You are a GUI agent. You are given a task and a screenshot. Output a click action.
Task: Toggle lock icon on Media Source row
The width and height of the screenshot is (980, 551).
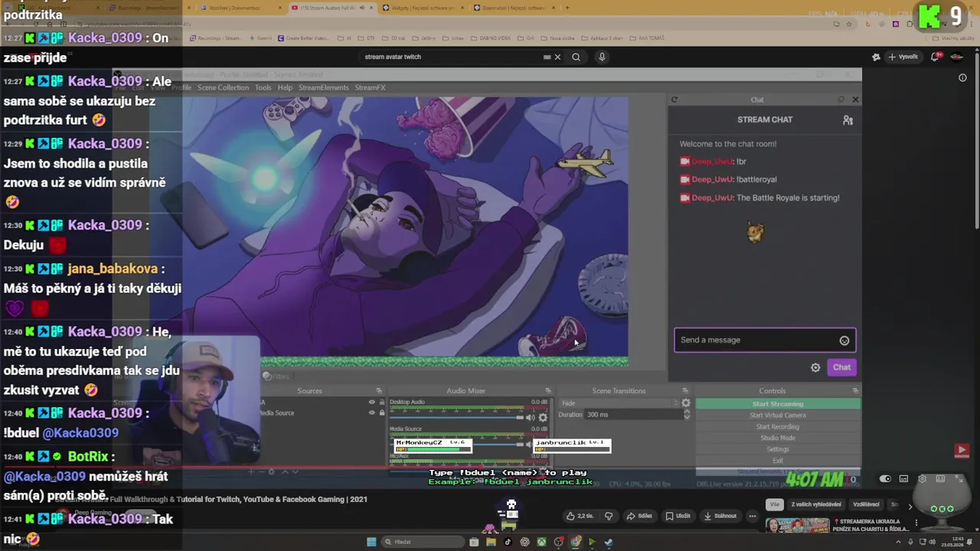click(x=381, y=412)
